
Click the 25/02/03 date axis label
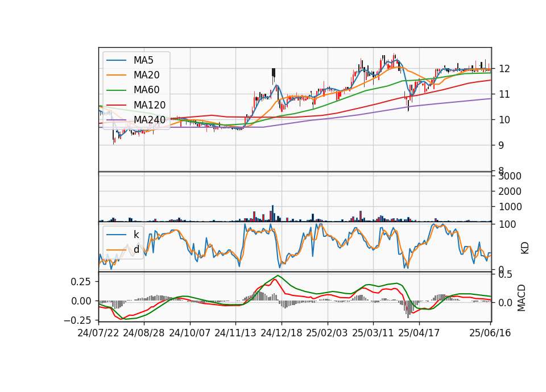tap(327, 333)
